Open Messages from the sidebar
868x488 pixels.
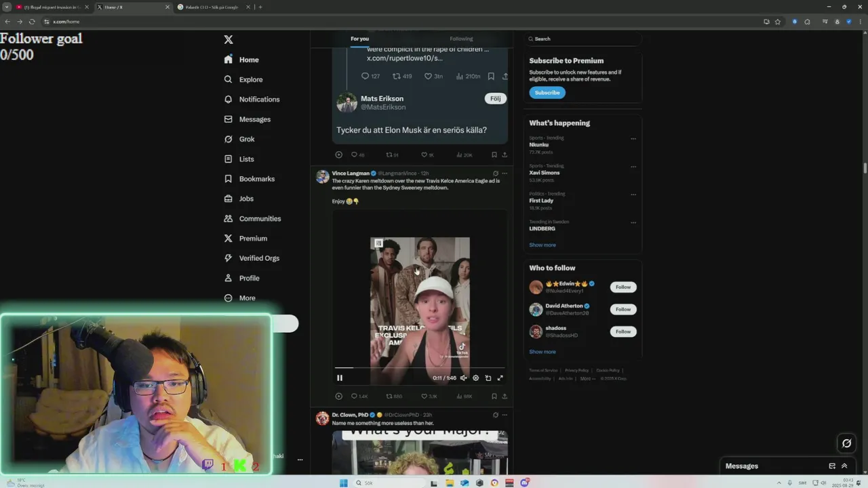click(247, 119)
